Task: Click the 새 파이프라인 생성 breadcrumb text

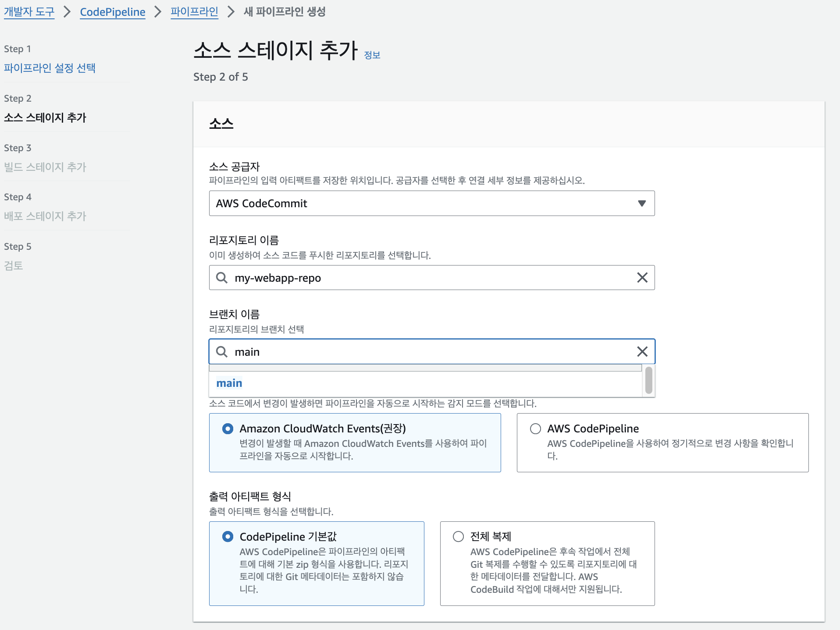Action: tap(285, 12)
